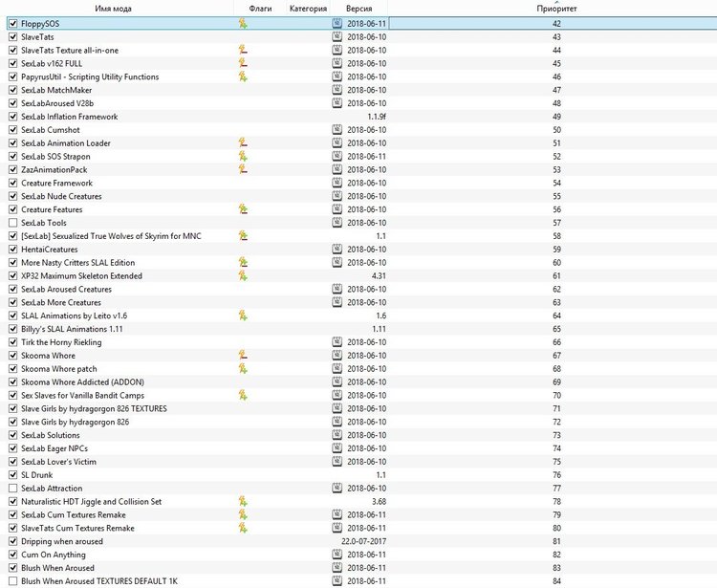Select the SexLab Aroused Creatures mod name
Viewport: 717px width, 588px height.
coord(66,289)
